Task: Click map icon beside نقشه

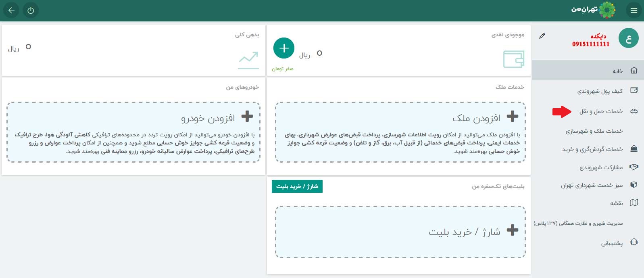Action: [x=634, y=203]
